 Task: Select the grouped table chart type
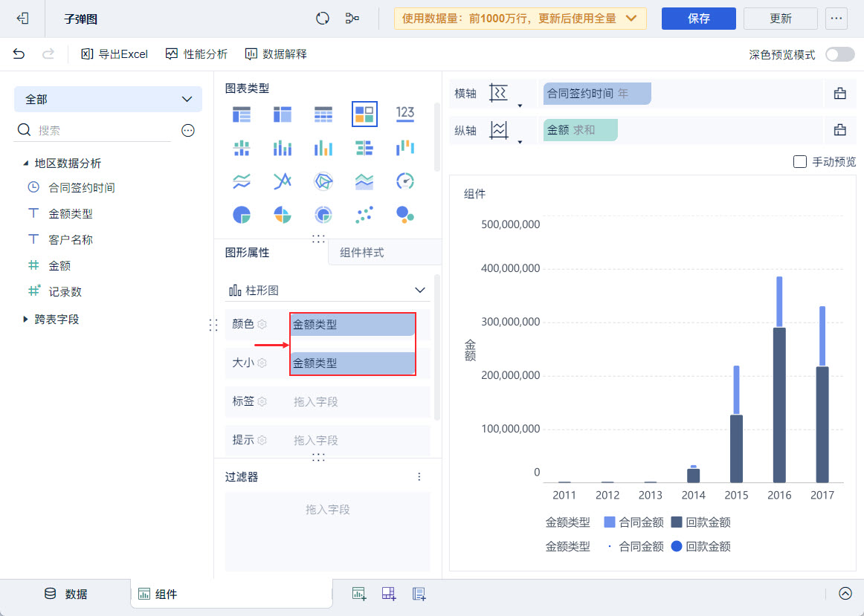tap(242, 114)
